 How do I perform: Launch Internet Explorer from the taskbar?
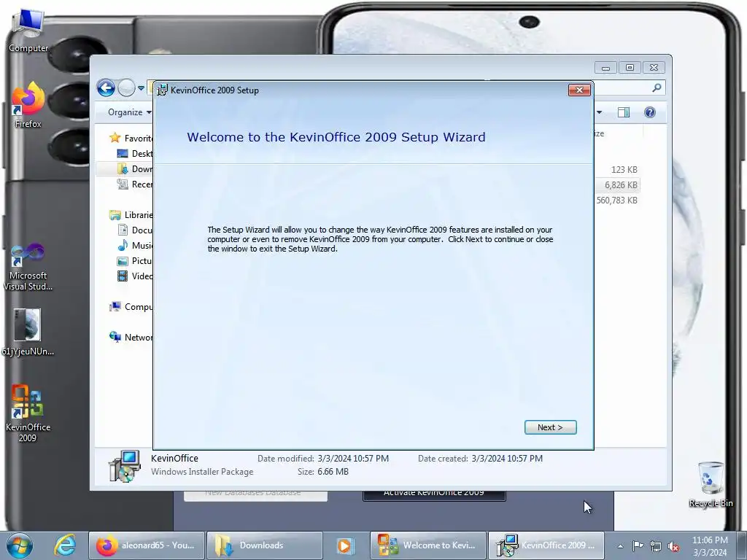pos(65,545)
